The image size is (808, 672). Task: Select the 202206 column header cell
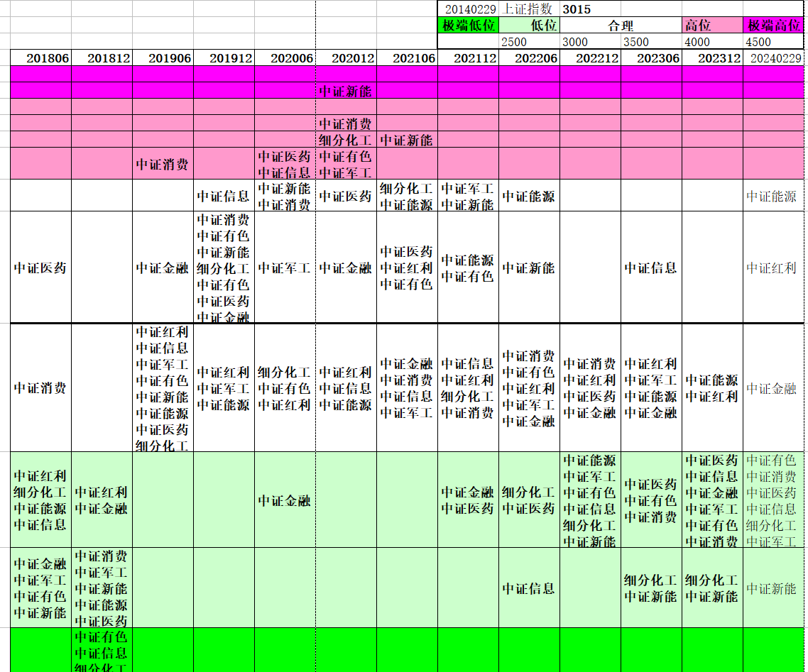point(529,57)
